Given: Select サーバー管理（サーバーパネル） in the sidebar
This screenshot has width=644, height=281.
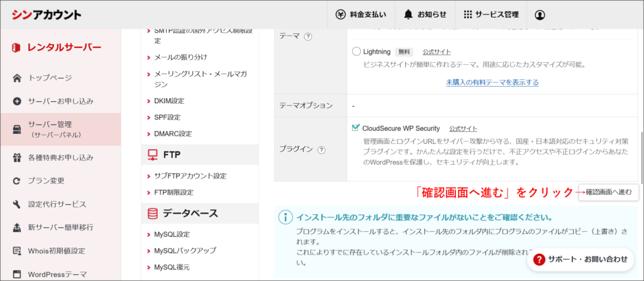Looking at the screenshot, I should [61, 129].
